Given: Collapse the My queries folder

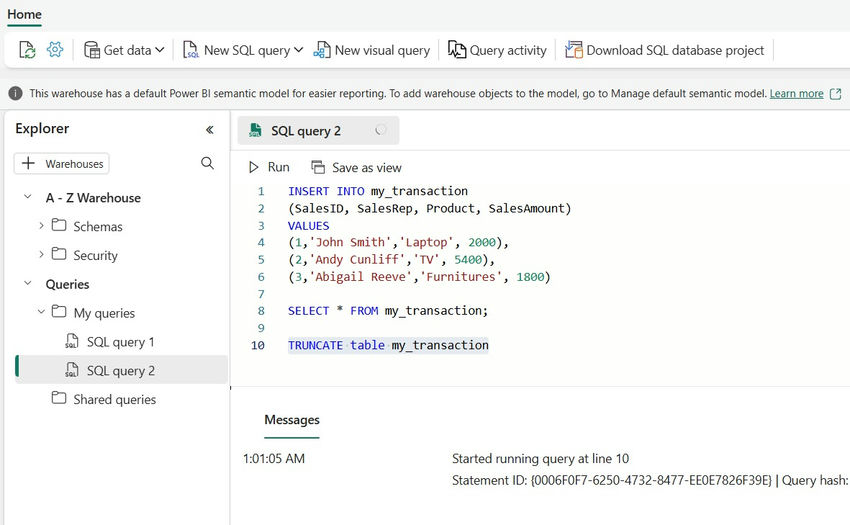Looking at the screenshot, I should (41, 313).
